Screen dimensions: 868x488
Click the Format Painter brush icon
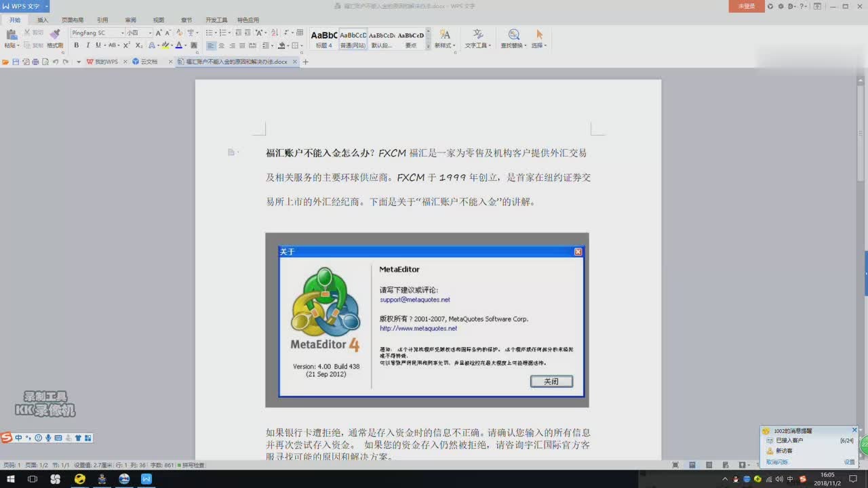coord(55,34)
